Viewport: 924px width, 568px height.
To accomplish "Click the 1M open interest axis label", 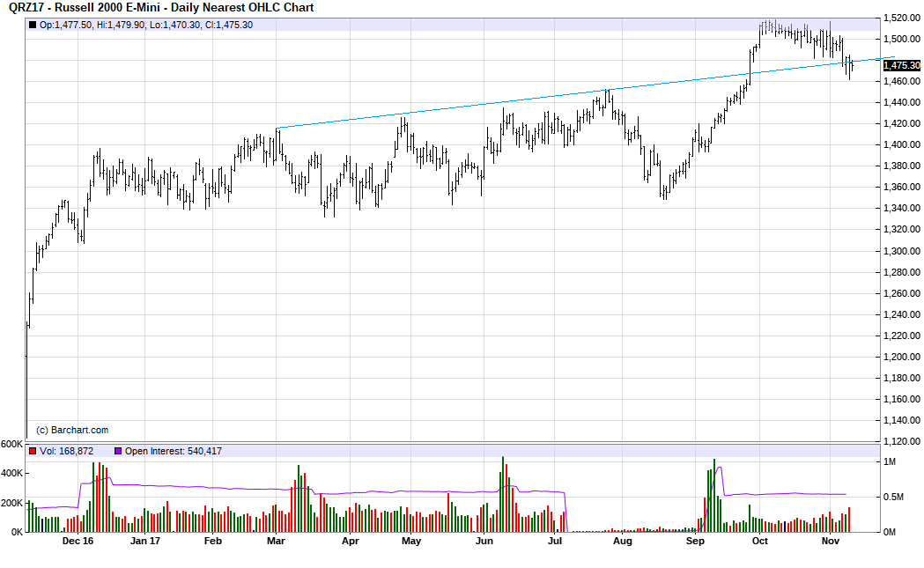I will click(890, 462).
